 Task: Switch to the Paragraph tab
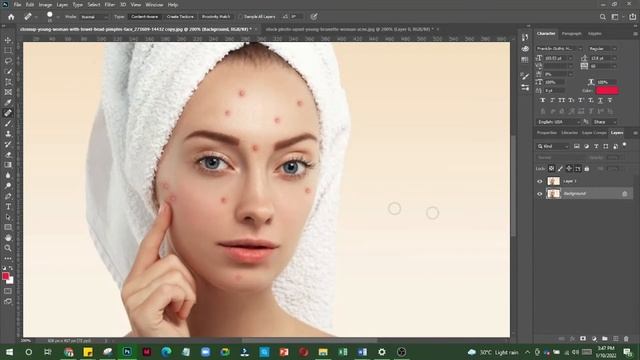[571, 33]
